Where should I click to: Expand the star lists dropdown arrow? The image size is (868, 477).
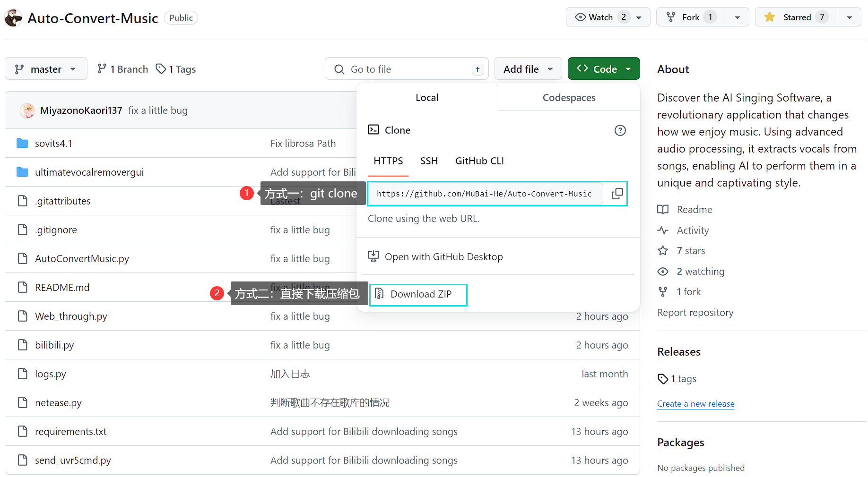tap(850, 17)
